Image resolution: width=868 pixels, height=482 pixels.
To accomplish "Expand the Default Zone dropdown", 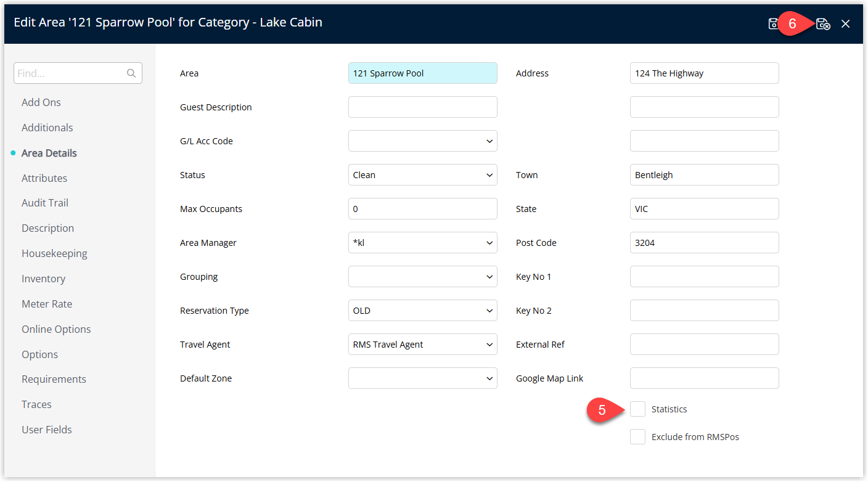I will 423,378.
